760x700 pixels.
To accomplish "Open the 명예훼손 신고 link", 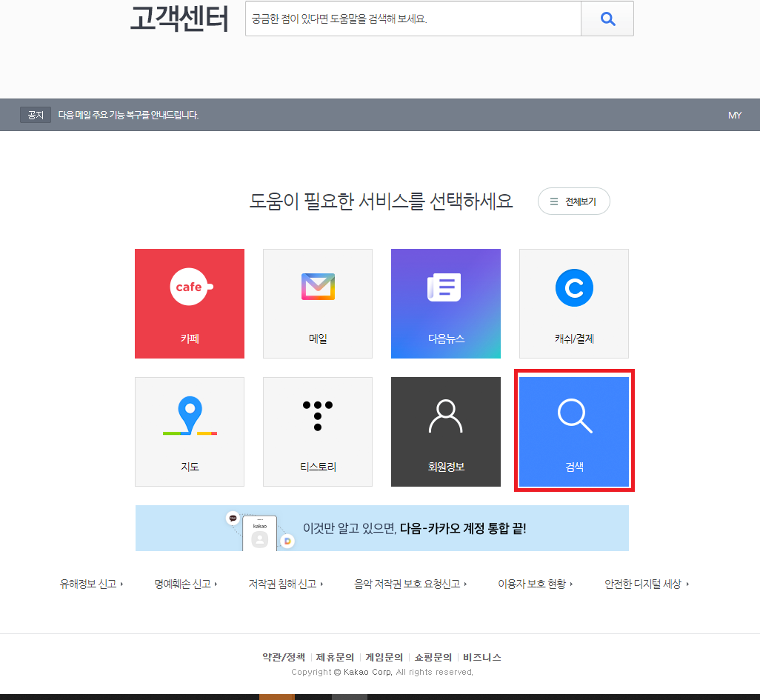I will pos(186,584).
